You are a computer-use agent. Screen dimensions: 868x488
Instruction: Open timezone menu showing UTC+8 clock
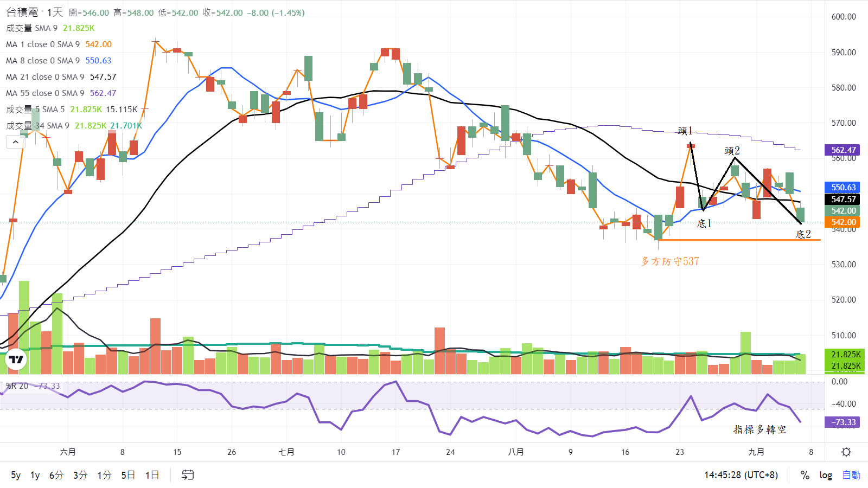click(741, 475)
